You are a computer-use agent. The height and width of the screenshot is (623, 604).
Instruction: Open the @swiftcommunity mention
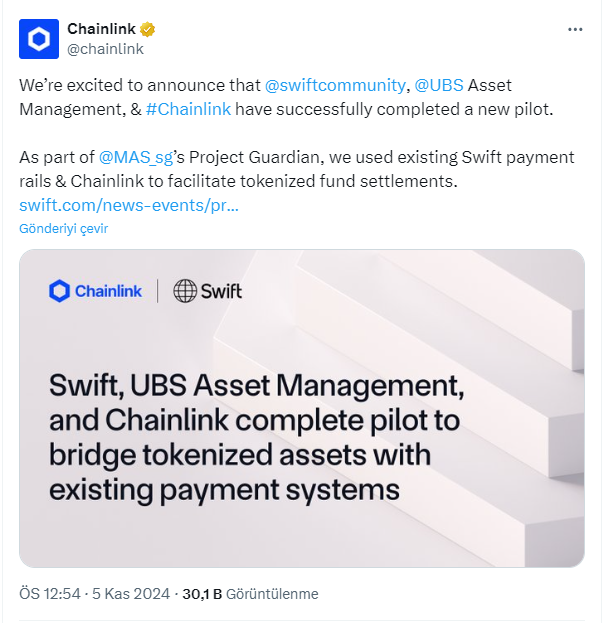(335, 86)
